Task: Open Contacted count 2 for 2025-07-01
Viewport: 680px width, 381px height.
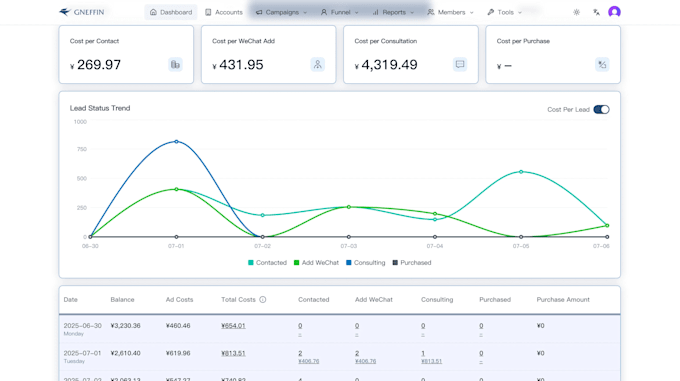Action: (300, 353)
